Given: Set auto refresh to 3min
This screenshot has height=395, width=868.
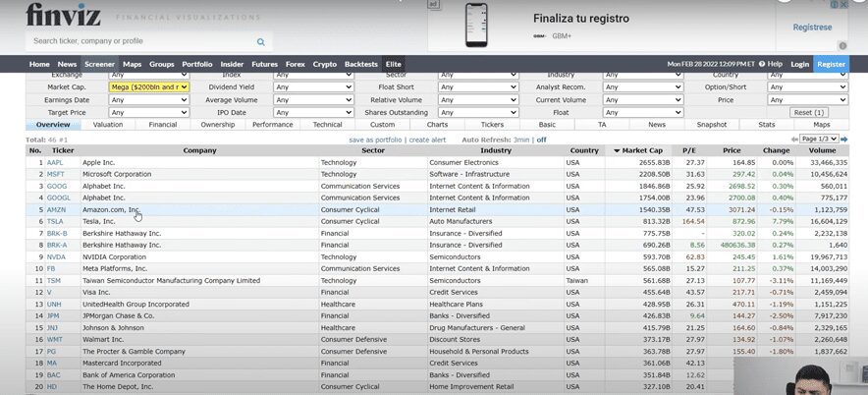Looking at the screenshot, I should click(x=519, y=140).
